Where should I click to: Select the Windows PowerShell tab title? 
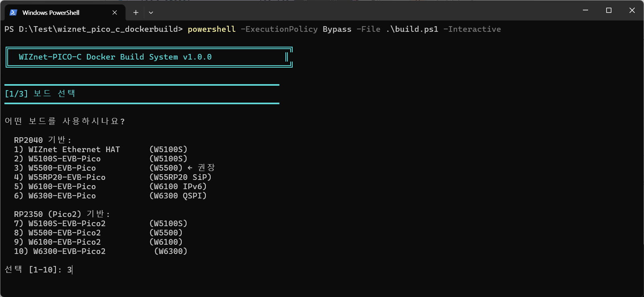click(51, 12)
